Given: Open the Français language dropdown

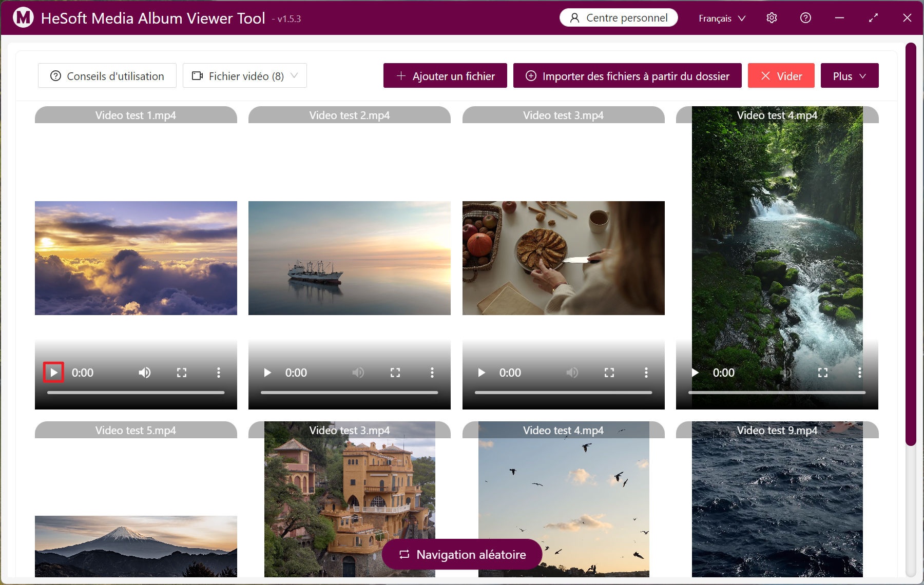Looking at the screenshot, I should point(722,18).
